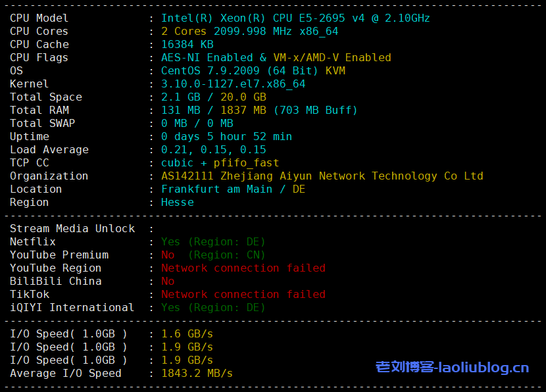Screen dimensions: 546x392
Task: Click the Netflix Yes result
Action: [x=170, y=242]
